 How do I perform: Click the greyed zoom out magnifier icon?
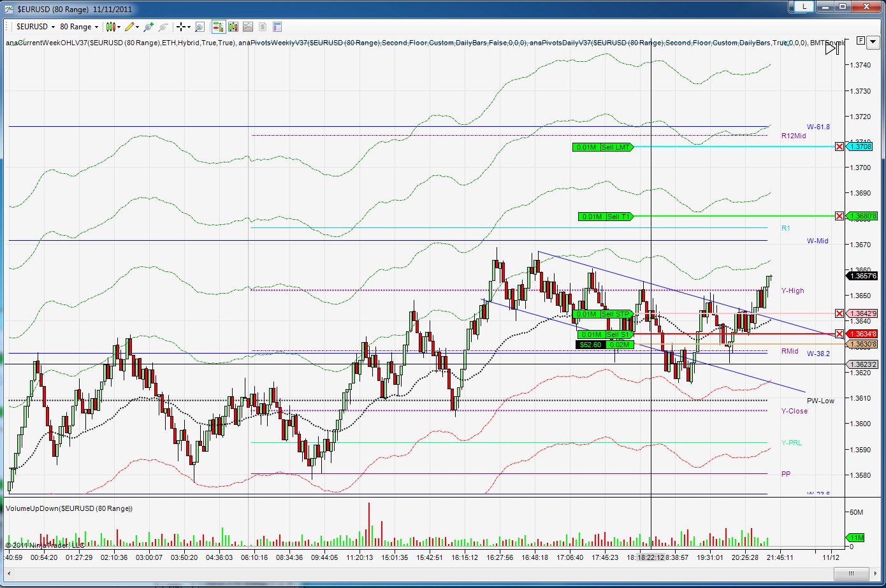[x=163, y=27]
